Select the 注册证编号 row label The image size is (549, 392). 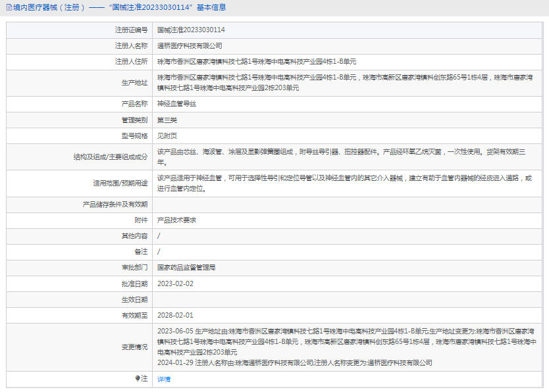[x=131, y=30]
